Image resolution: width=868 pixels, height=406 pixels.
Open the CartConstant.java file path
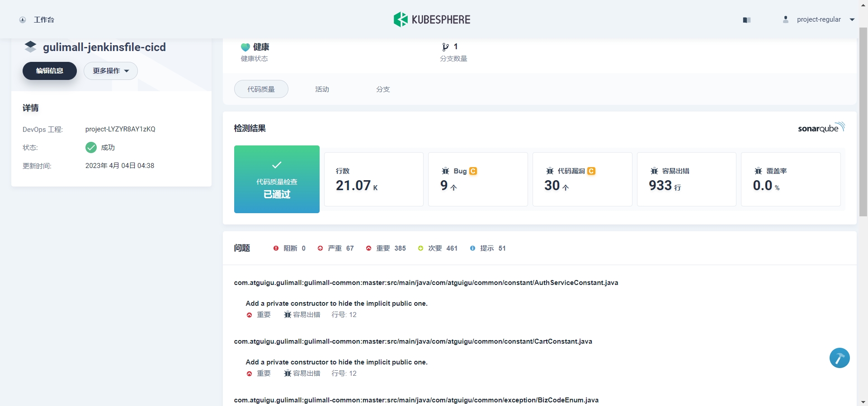(413, 341)
